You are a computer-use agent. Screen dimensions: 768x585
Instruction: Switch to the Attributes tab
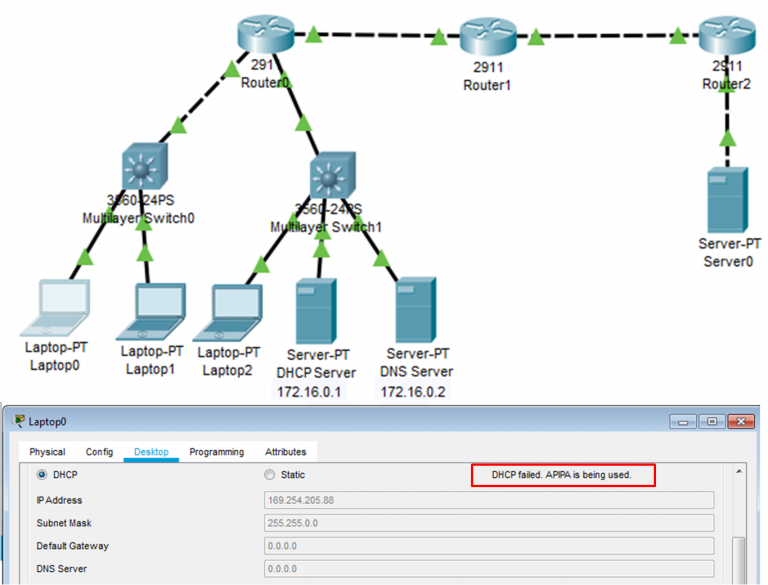coord(286,452)
